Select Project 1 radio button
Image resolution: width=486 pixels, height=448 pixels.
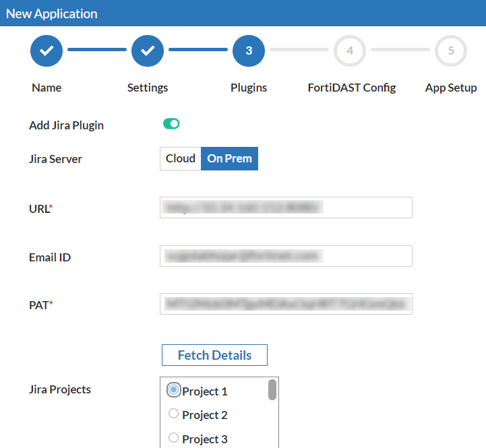tap(174, 390)
